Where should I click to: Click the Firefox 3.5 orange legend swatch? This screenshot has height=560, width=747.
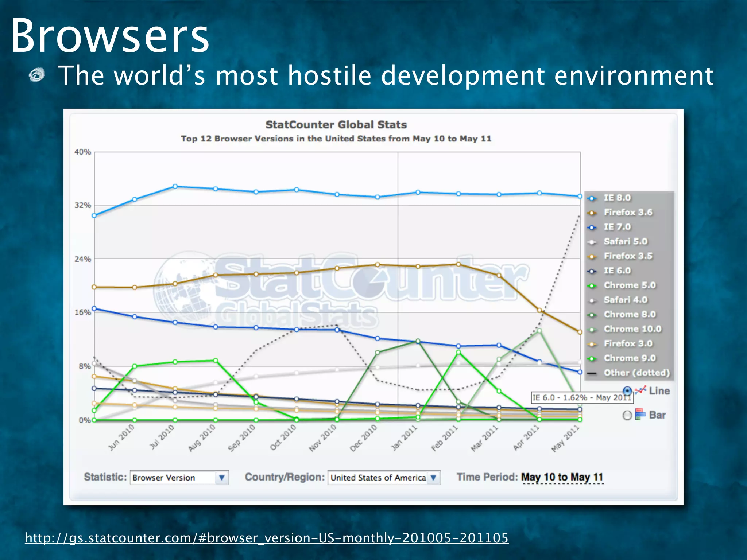tap(592, 257)
